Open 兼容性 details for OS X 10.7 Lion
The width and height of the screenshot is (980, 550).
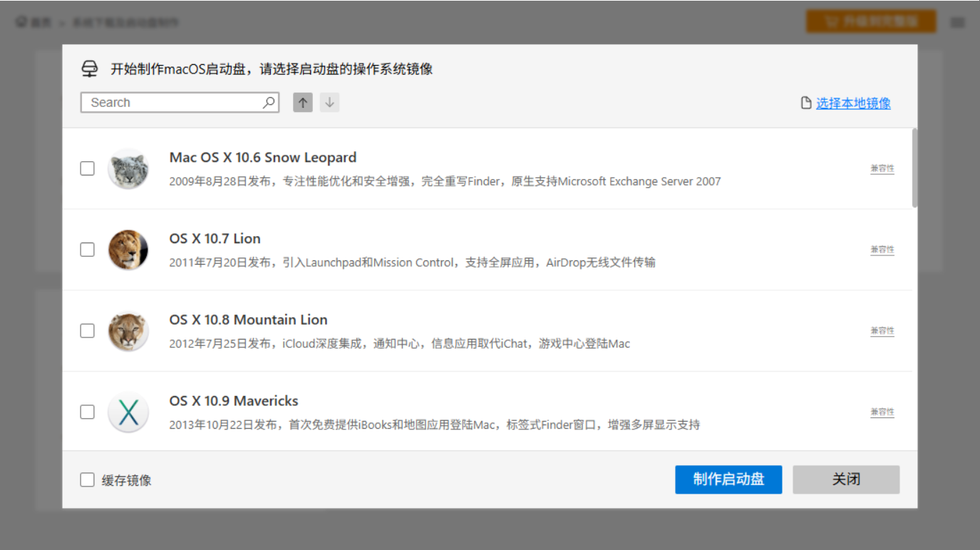[882, 250]
